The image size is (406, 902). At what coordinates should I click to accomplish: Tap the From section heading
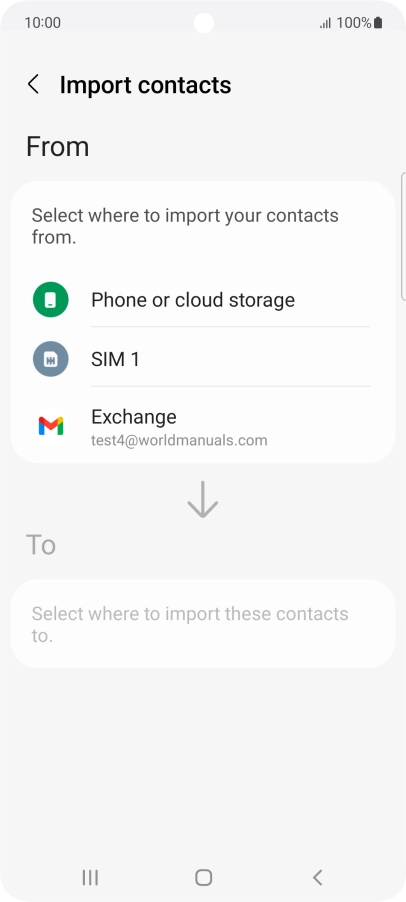tap(58, 147)
